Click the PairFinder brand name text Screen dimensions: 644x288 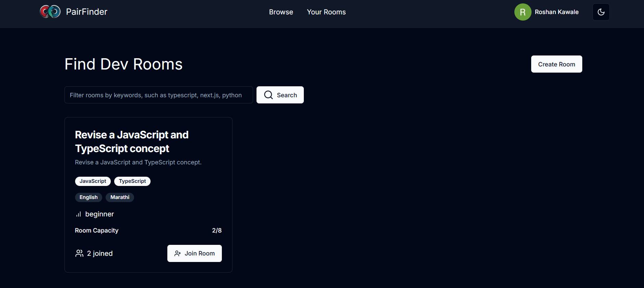coord(86,12)
